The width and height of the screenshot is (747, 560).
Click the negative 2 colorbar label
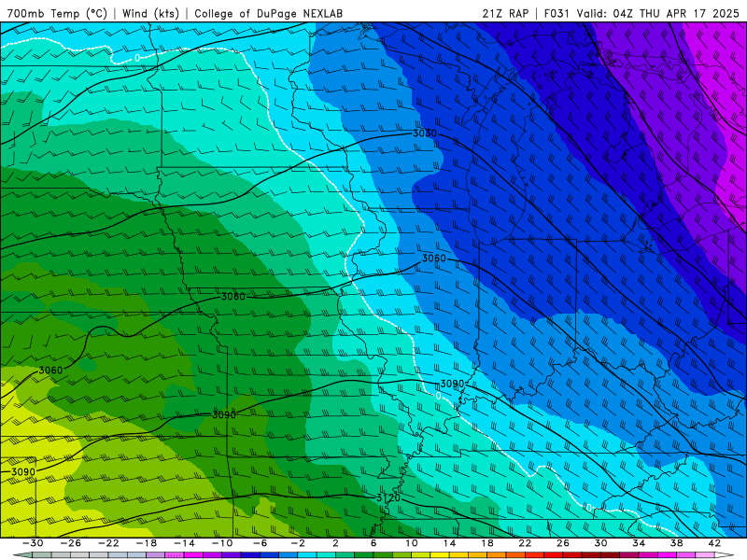[298, 543]
